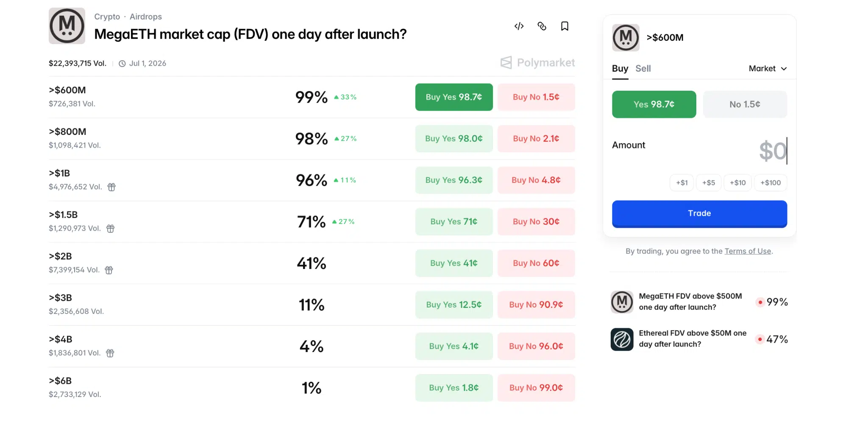Buy Yes at 71¢ for >$1.5B

pos(454,222)
